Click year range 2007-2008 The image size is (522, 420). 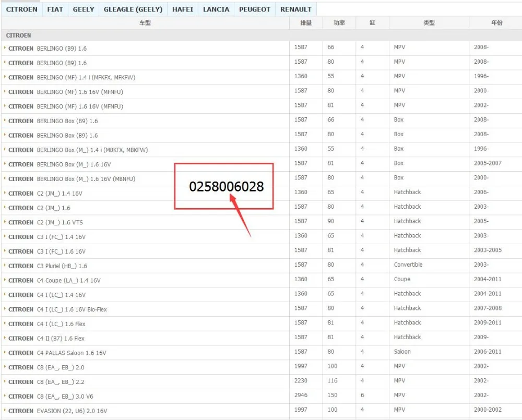488,308
